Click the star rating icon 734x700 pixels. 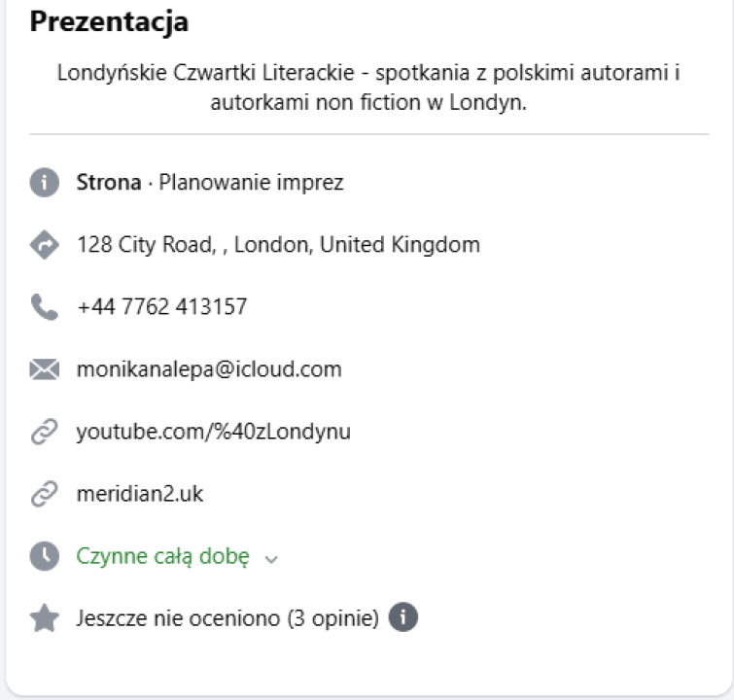click(x=45, y=618)
